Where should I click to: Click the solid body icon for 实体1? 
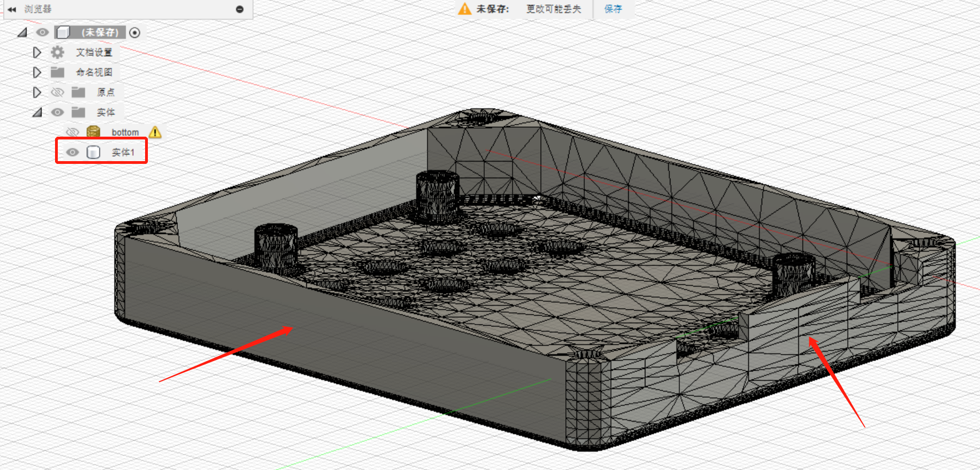pyautogui.click(x=93, y=152)
